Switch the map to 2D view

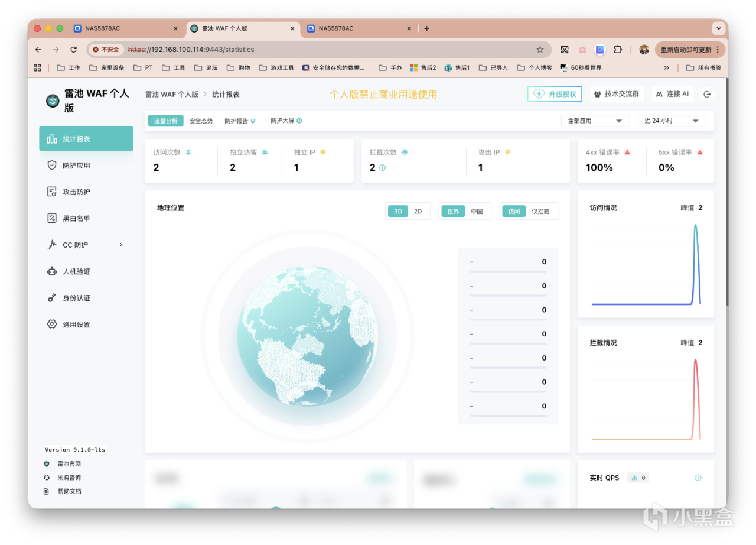tap(418, 211)
